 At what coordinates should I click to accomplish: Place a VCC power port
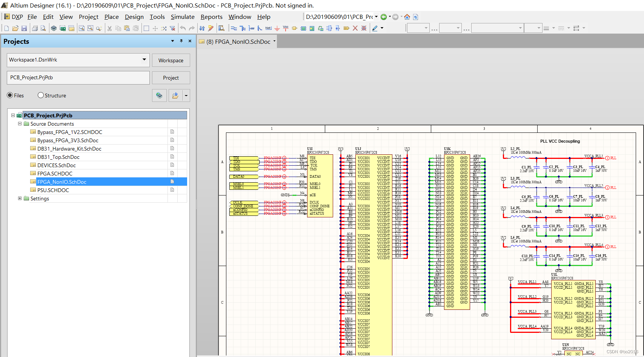(x=286, y=28)
